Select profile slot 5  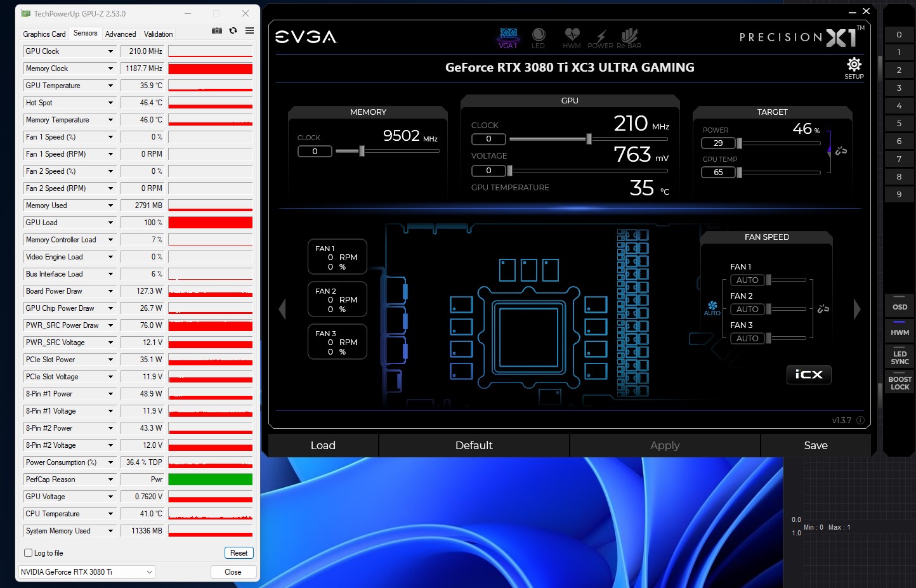coord(899,124)
